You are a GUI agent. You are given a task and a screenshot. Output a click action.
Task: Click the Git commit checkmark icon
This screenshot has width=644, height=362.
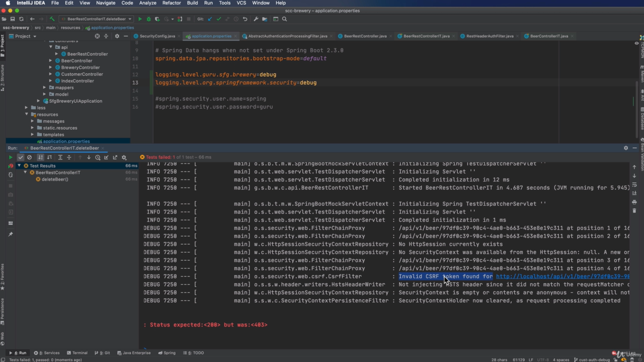218,19
